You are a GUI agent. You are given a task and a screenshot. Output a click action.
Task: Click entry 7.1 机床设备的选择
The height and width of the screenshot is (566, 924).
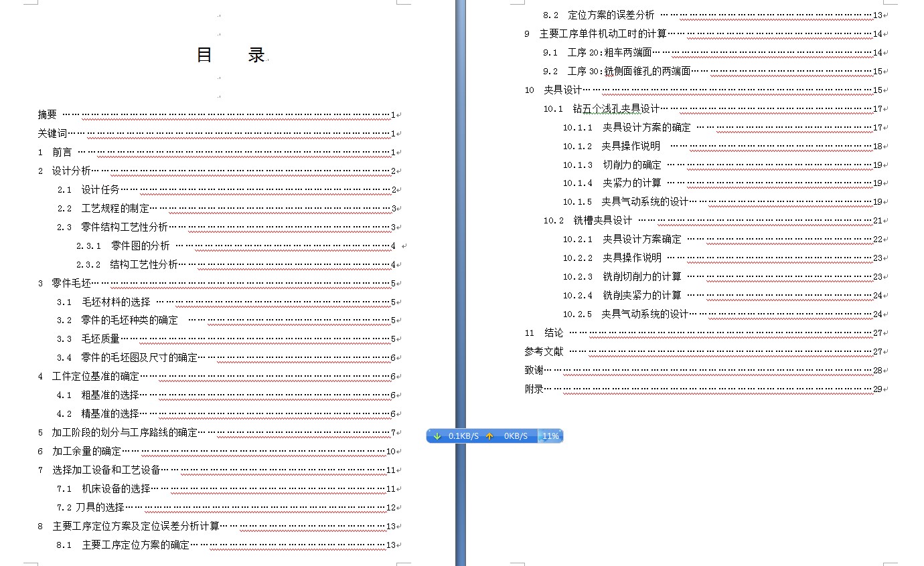(x=227, y=489)
